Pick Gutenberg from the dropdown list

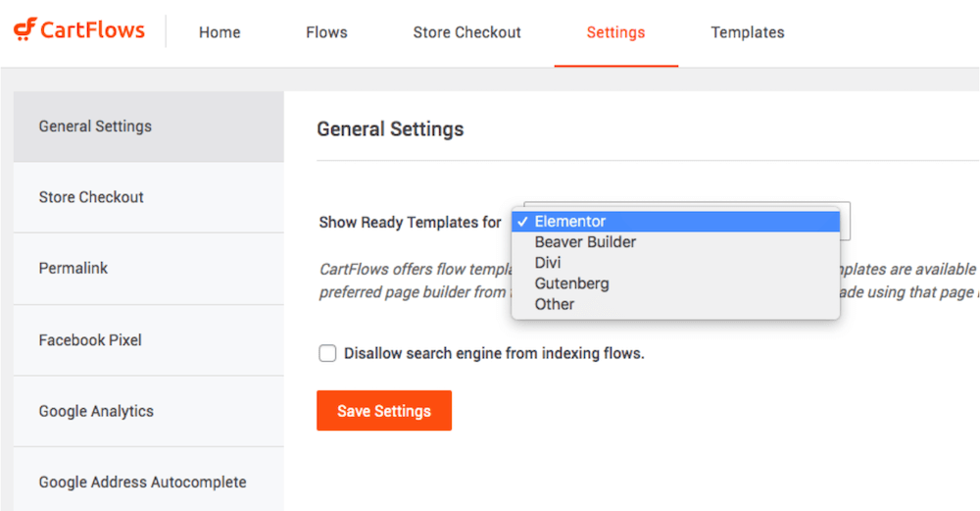click(x=675, y=283)
